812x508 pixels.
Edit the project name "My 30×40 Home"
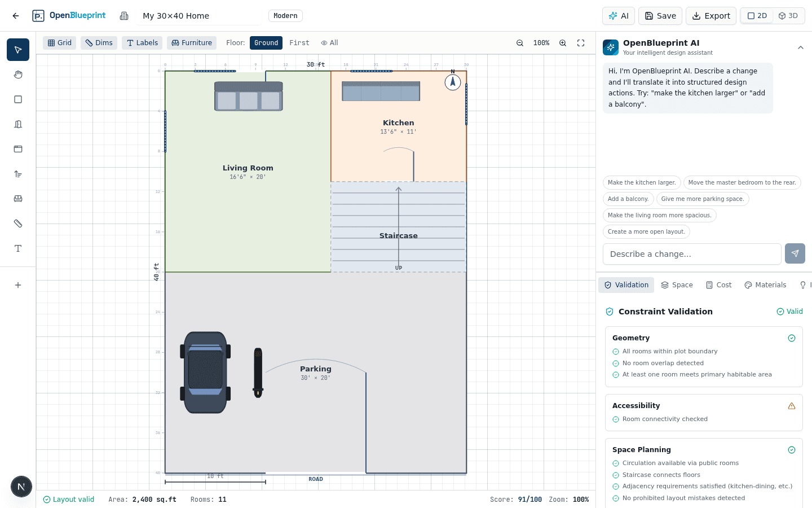(198, 16)
